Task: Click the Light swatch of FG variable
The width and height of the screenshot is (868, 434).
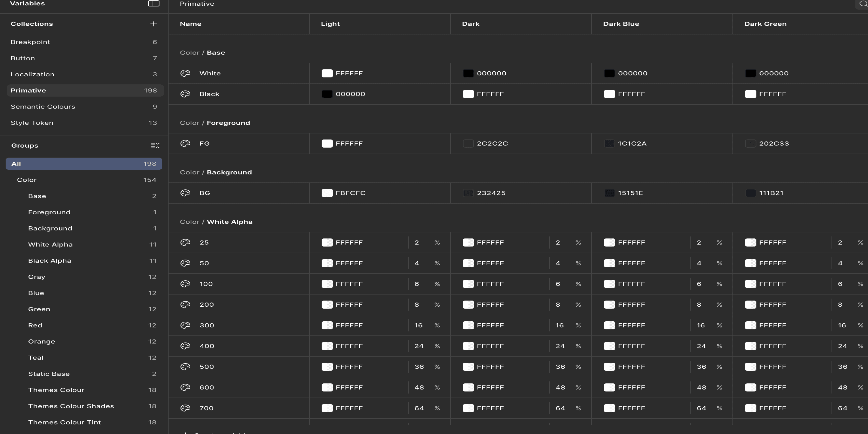Action: point(327,143)
